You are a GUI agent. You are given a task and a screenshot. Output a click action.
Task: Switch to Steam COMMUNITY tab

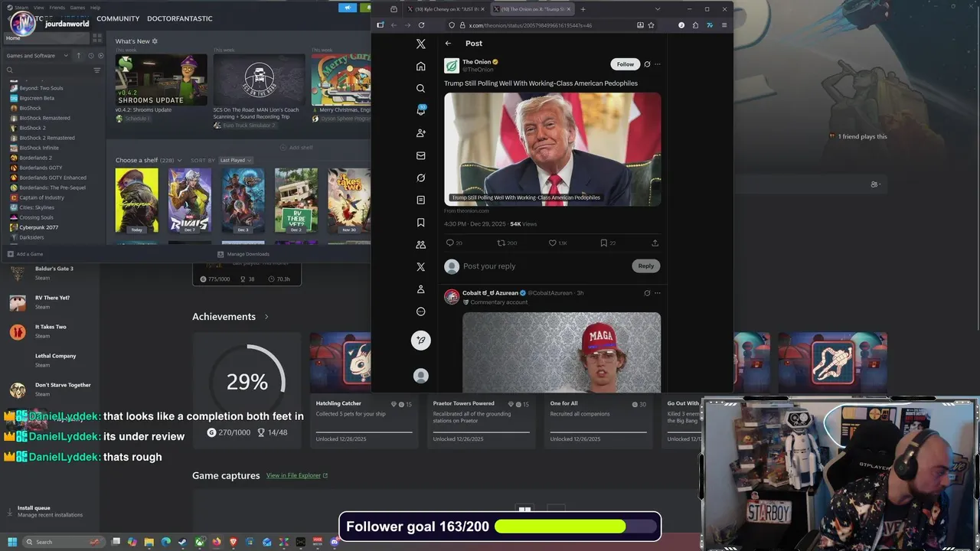(x=118, y=18)
